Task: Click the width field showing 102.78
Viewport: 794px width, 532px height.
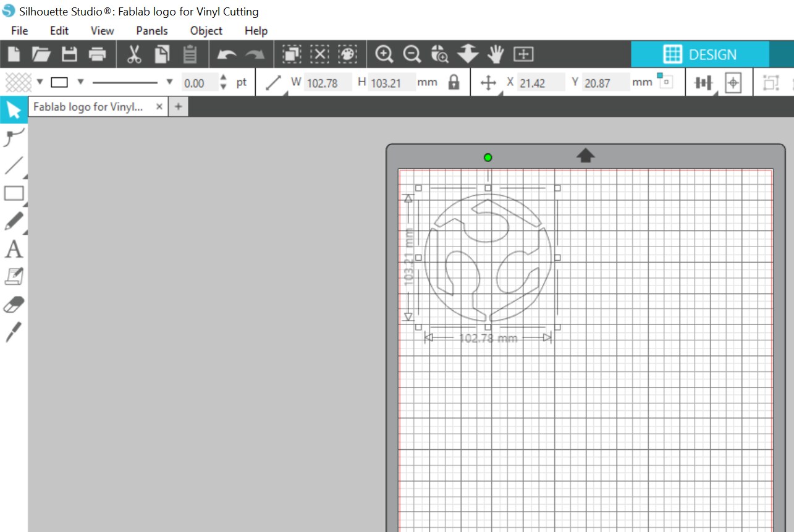Action: pos(327,83)
